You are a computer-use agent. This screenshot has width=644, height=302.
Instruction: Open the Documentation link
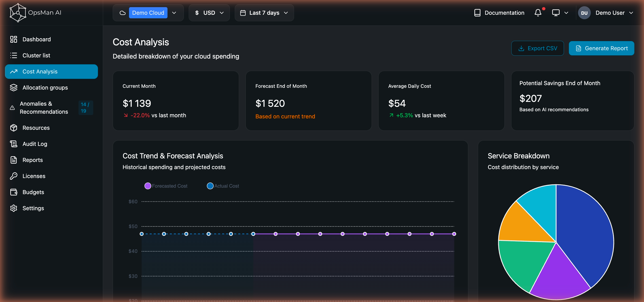499,13
